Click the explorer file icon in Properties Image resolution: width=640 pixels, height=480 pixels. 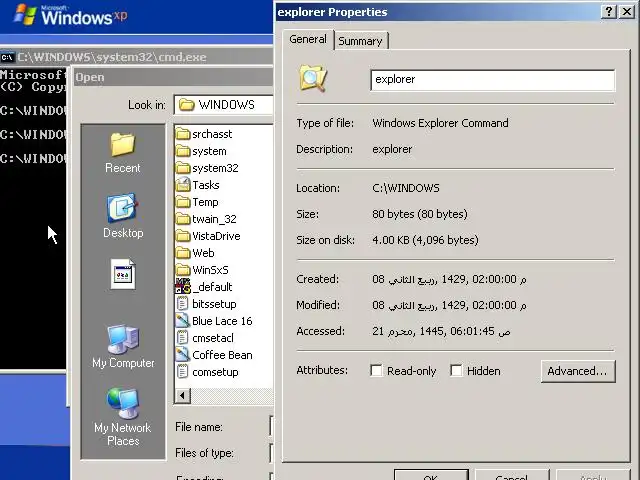click(x=313, y=78)
